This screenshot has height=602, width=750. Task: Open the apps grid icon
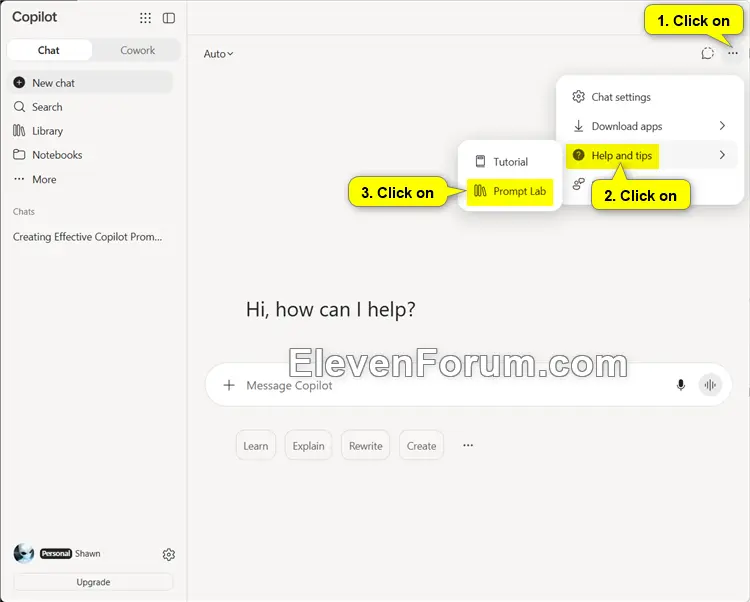(x=145, y=18)
